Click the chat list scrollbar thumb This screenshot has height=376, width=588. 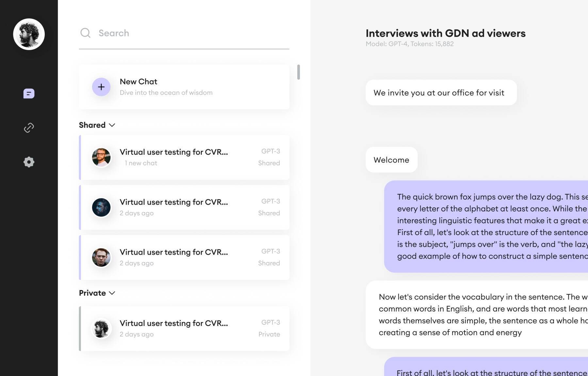coord(298,72)
